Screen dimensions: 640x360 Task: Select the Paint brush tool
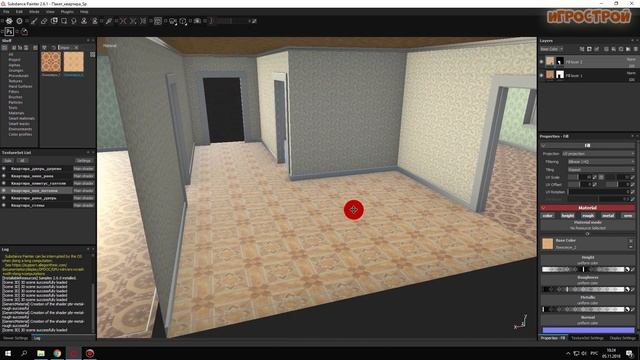click(x=34, y=21)
